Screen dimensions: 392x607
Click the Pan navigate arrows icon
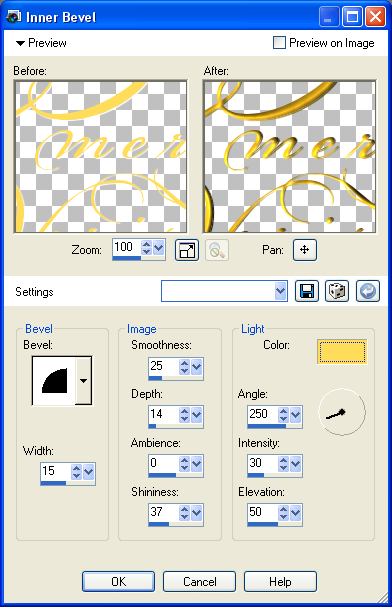(305, 250)
